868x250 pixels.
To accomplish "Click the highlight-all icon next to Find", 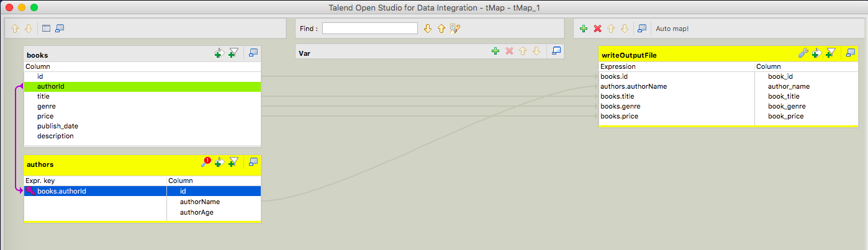I will coord(455,29).
